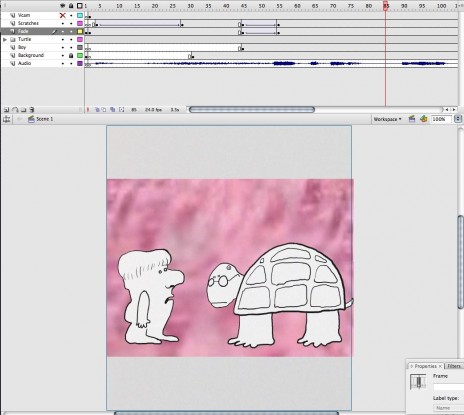Click the delete layer trash icon
This screenshot has height=415, width=464.
pos(32,109)
